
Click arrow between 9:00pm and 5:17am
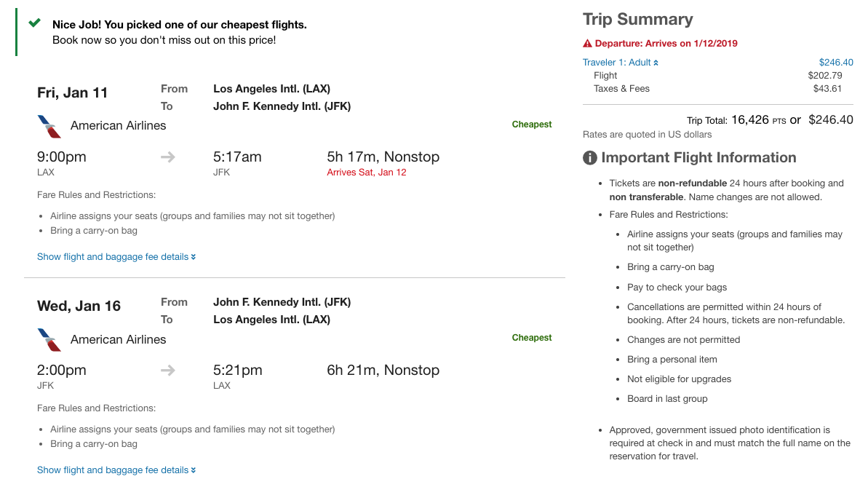168,157
